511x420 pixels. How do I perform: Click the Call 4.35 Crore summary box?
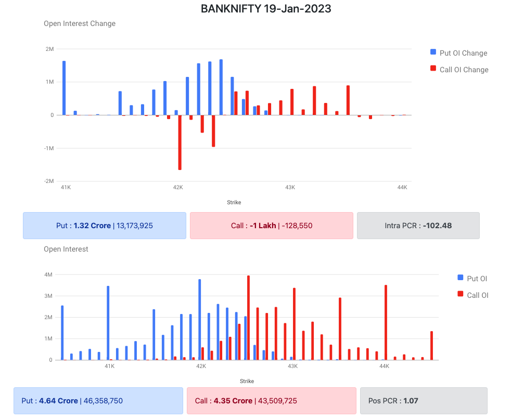click(272, 401)
